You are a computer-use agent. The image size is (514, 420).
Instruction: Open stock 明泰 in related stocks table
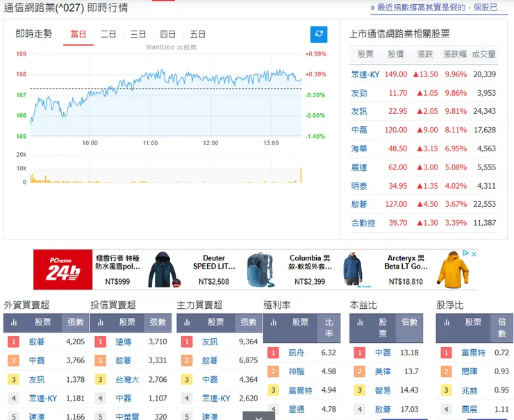(x=359, y=186)
